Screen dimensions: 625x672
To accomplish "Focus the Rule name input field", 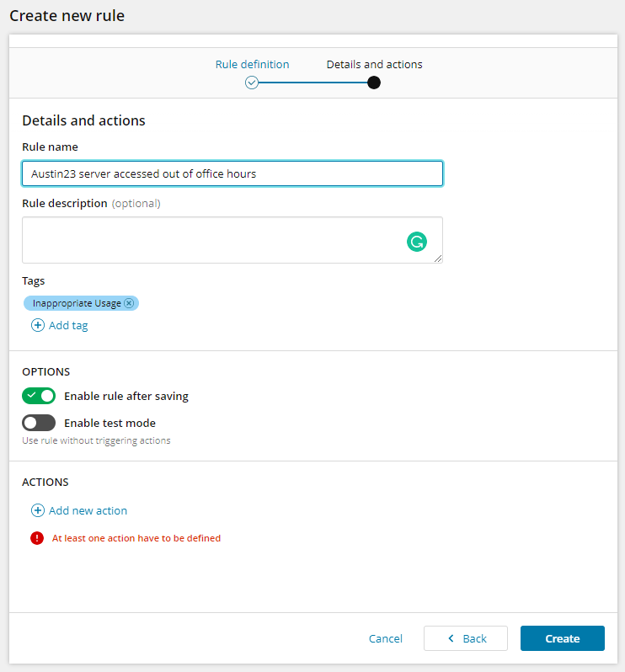I will tap(232, 173).
